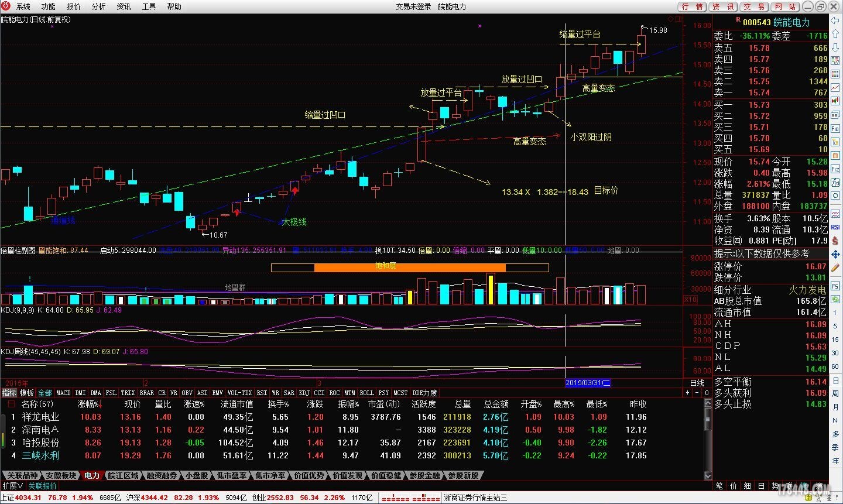Click the date marker 2015/03/31 on timeline
Viewport: 843px width, 504px height.
point(588,382)
